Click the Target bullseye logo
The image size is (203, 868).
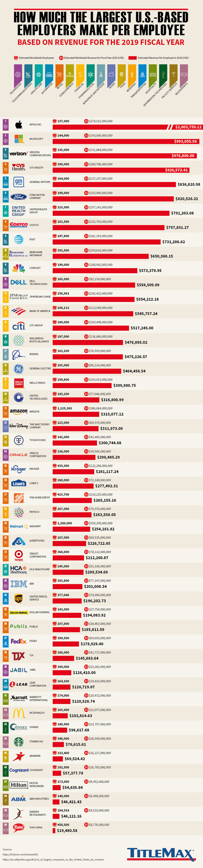pos(19,555)
